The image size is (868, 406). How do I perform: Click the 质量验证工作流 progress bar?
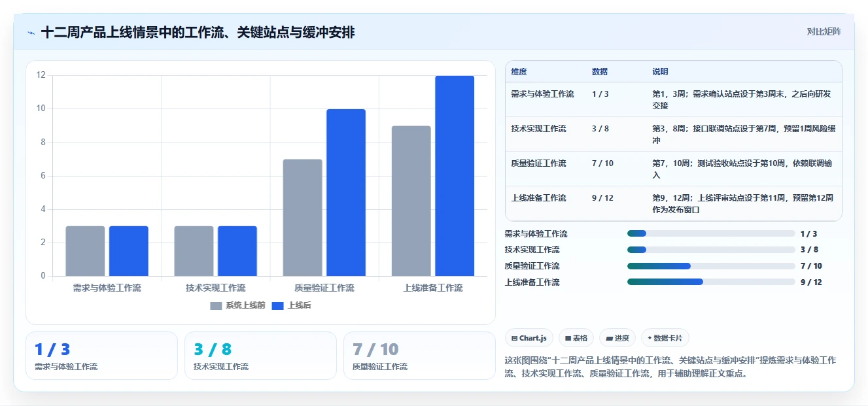(x=711, y=266)
